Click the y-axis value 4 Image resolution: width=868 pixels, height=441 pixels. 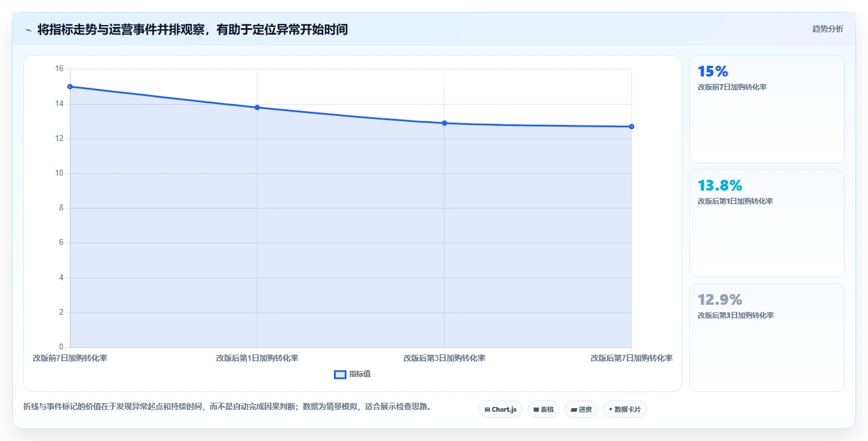[61, 278]
